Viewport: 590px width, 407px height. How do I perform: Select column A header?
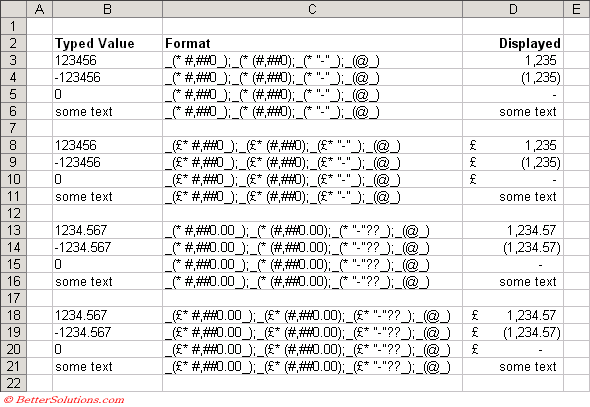pos(40,9)
